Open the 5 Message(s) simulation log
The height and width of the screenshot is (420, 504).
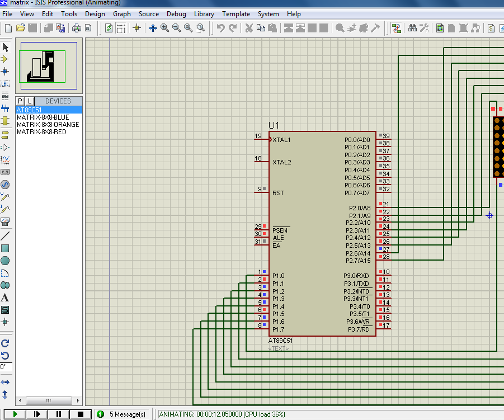pos(123,414)
